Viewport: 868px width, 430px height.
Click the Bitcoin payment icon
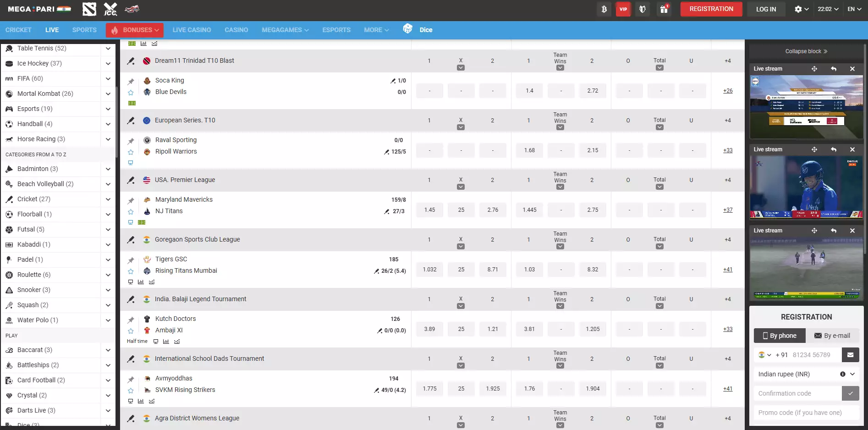tap(604, 9)
